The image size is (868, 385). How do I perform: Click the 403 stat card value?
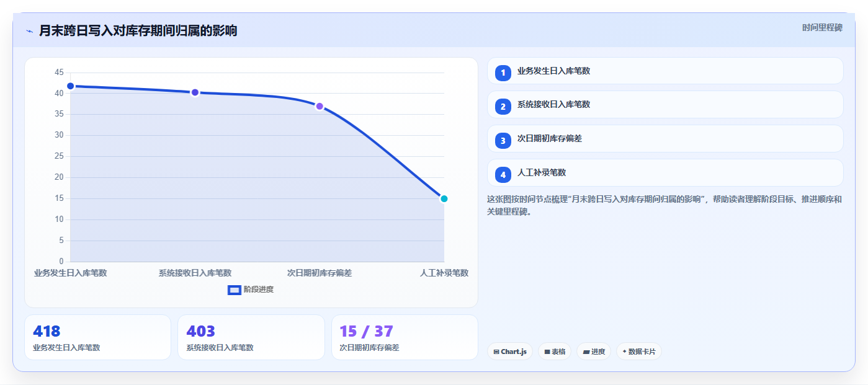pyautogui.click(x=200, y=332)
